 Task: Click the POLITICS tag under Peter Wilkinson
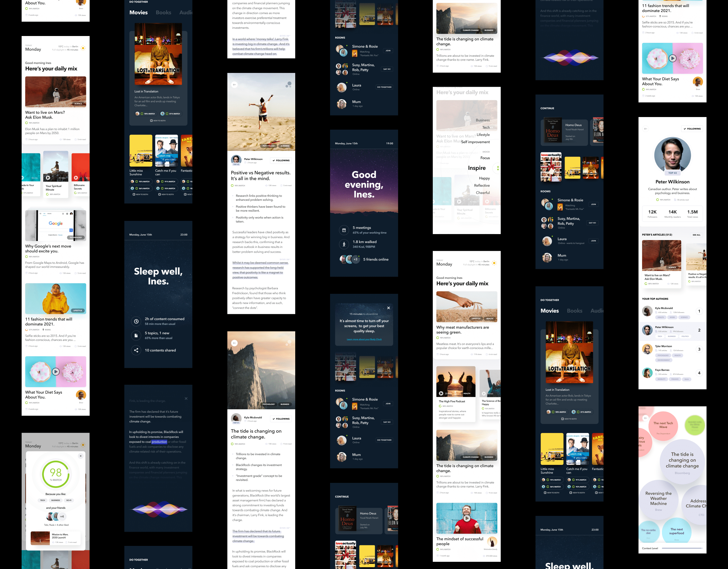685,336
